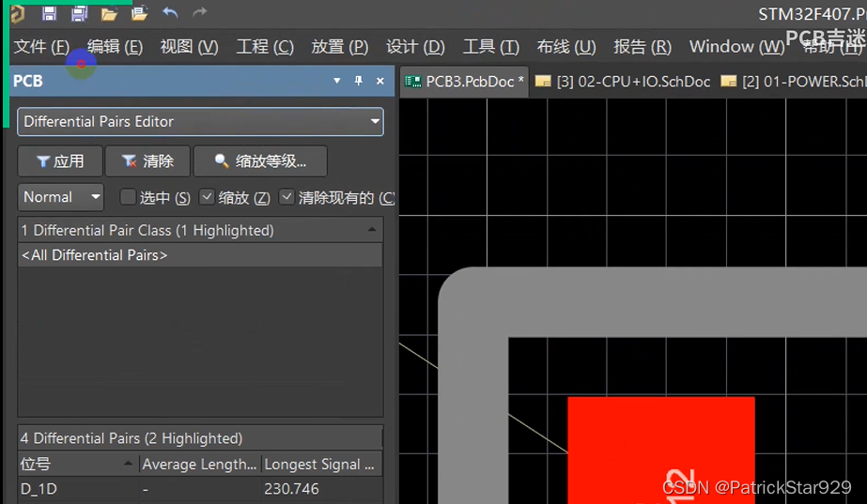Click the Redo arrow icon

click(x=199, y=13)
